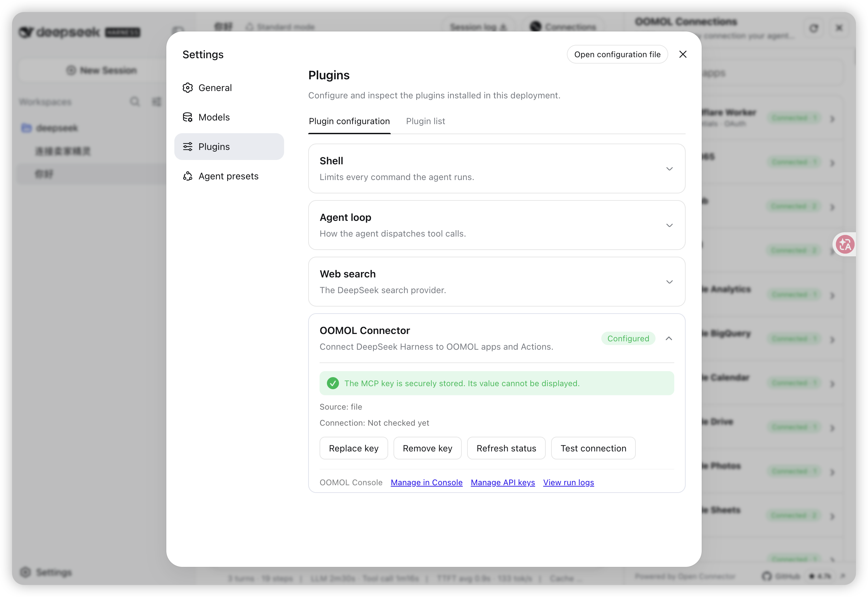Collapse the OOMOL Connector chevron
Screen dimensions: 868x597
click(x=669, y=338)
